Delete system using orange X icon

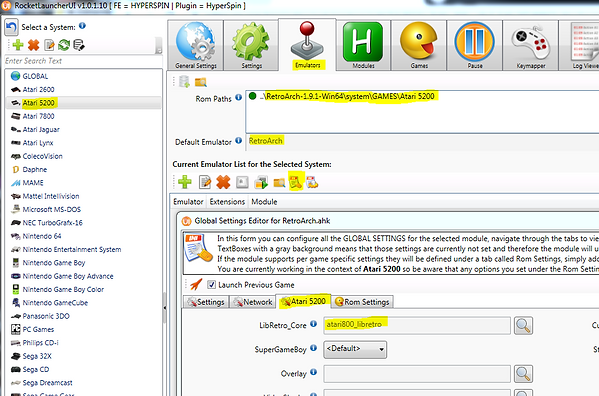click(x=34, y=45)
